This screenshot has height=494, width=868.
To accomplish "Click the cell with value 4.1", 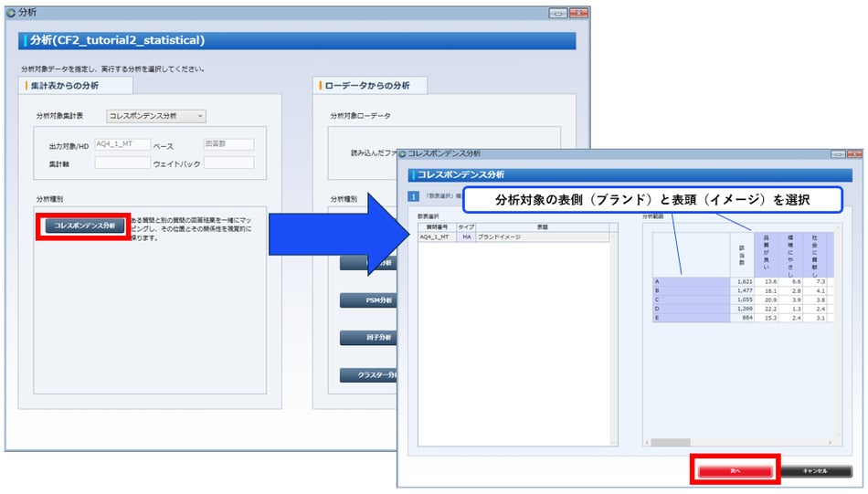I will (x=815, y=290).
